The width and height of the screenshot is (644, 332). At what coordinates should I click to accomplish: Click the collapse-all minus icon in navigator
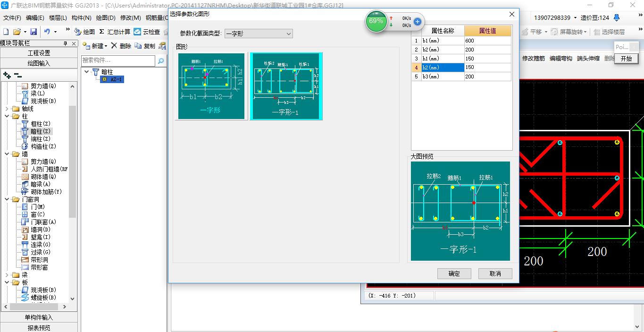pos(17,75)
